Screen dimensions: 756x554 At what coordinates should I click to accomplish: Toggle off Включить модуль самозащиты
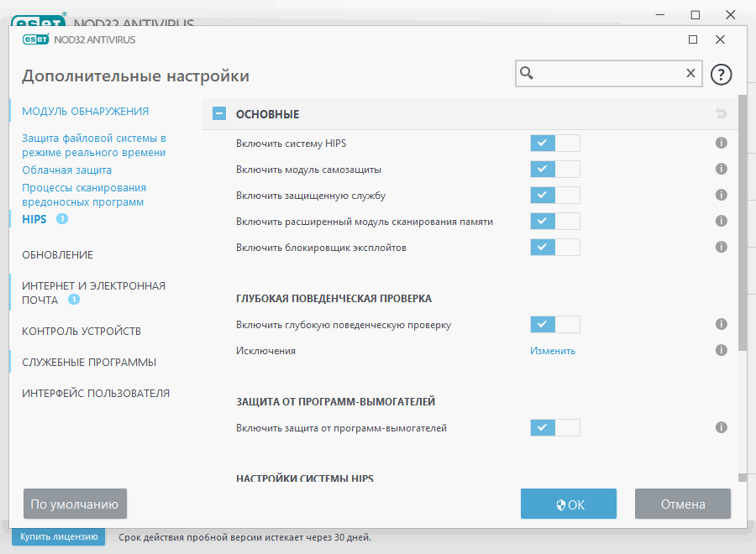point(554,169)
